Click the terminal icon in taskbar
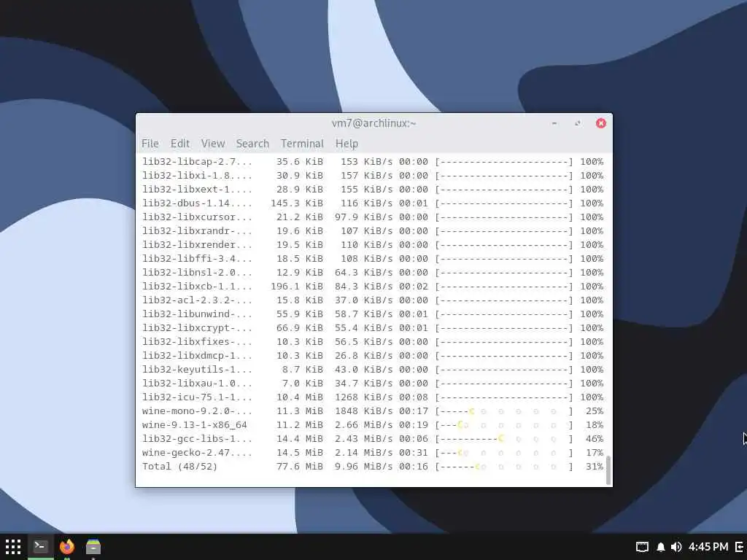Viewport: 747px width, 560px height. (x=40, y=546)
